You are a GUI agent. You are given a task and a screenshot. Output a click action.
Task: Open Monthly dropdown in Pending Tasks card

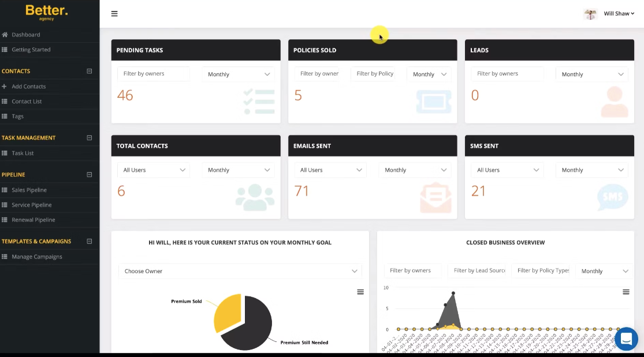pyautogui.click(x=239, y=74)
